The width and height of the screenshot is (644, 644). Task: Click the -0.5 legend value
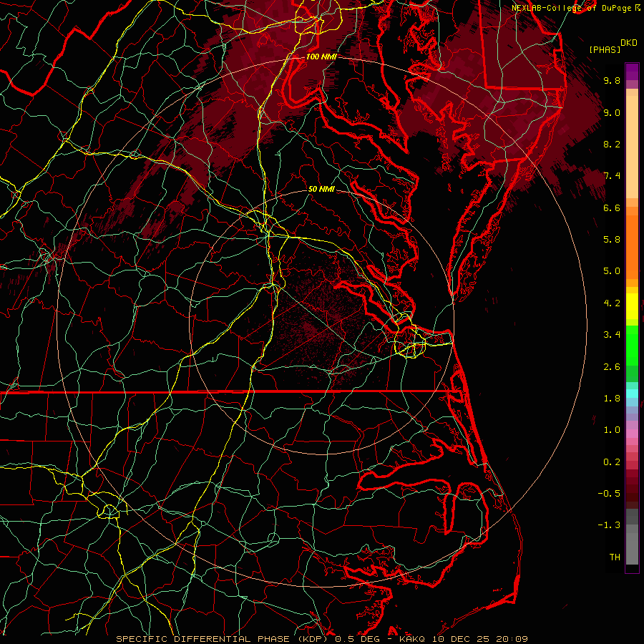coord(609,494)
